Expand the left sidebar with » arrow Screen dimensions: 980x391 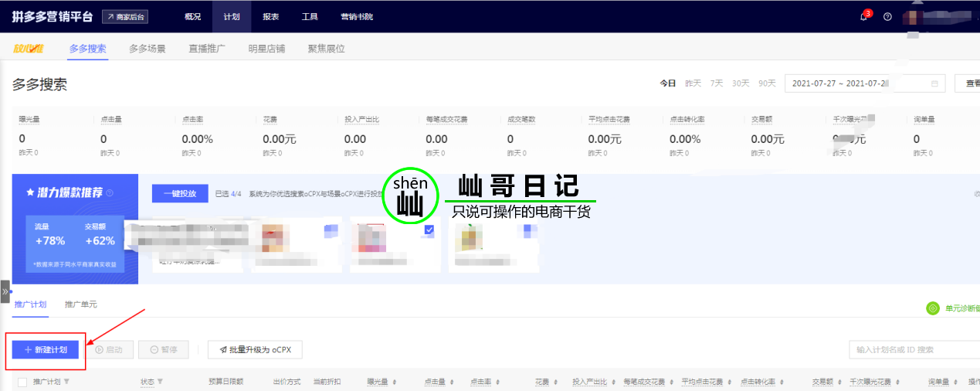pos(5,291)
